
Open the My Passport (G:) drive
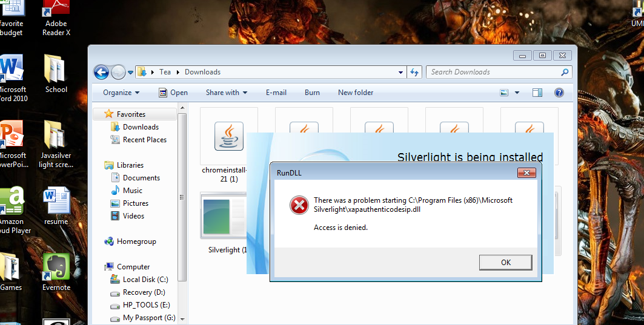[148, 318]
